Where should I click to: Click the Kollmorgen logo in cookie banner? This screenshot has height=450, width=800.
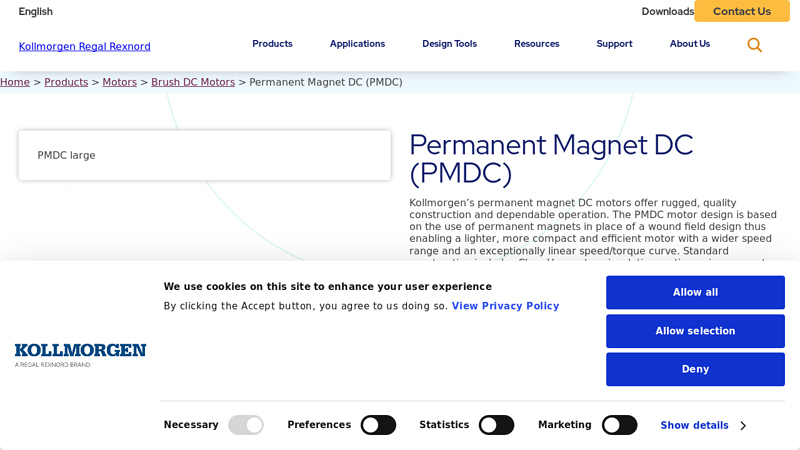(80, 356)
